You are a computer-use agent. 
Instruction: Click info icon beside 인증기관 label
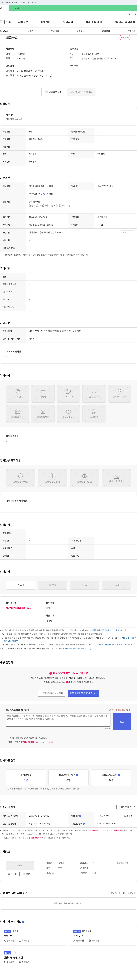click(80, 816)
